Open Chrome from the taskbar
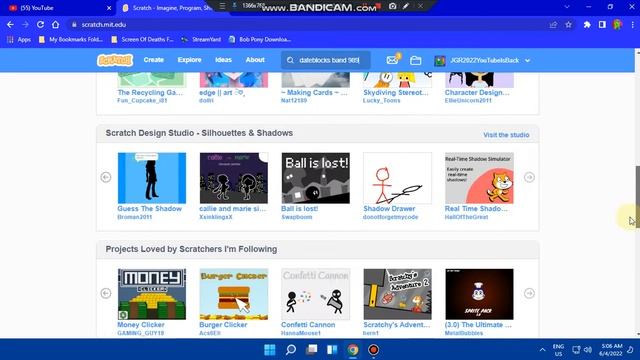This screenshot has height=360, width=640. coord(353,350)
